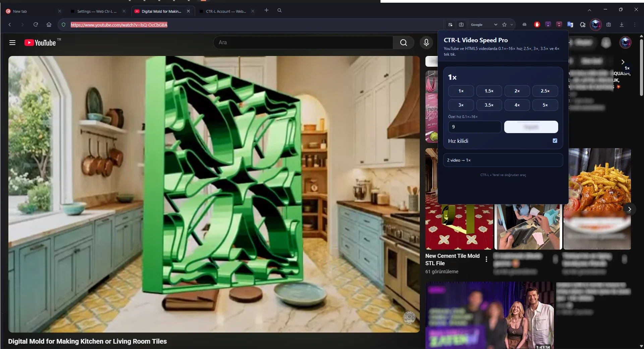Open the site shield security icon
Screen dimensions: 644x349
tap(64, 25)
